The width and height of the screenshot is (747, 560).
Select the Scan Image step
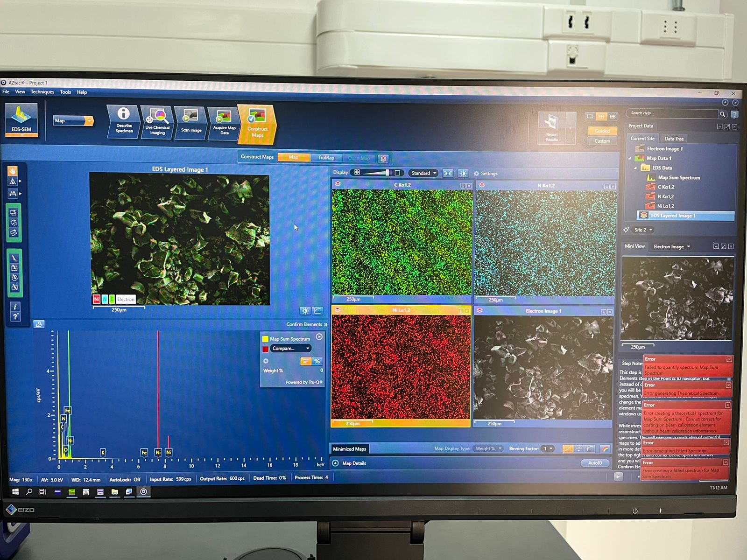[x=191, y=122]
